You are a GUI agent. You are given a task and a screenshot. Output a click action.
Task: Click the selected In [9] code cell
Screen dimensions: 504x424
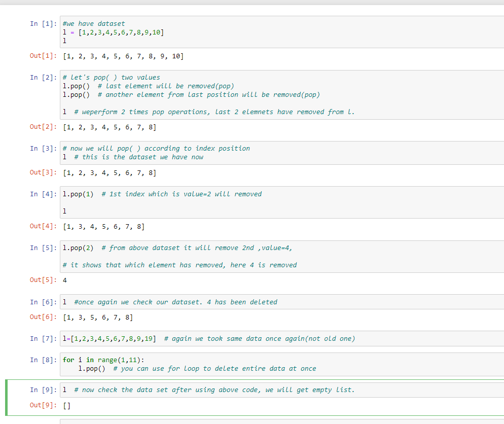tap(282, 390)
